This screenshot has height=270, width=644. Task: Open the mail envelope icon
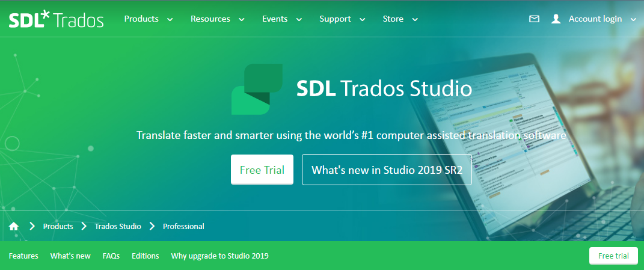(x=534, y=19)
